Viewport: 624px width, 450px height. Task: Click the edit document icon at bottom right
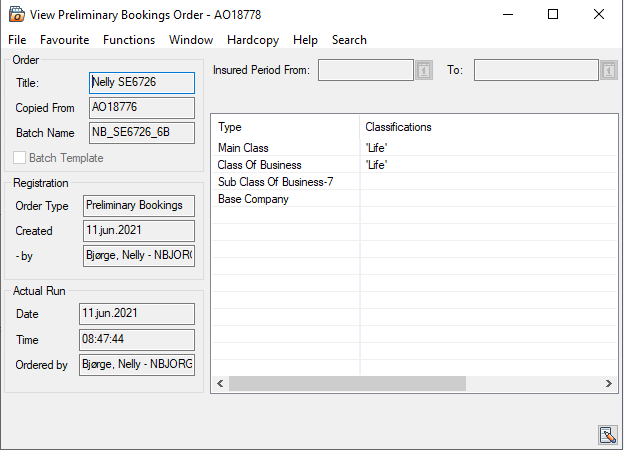(x=606, y=434)
